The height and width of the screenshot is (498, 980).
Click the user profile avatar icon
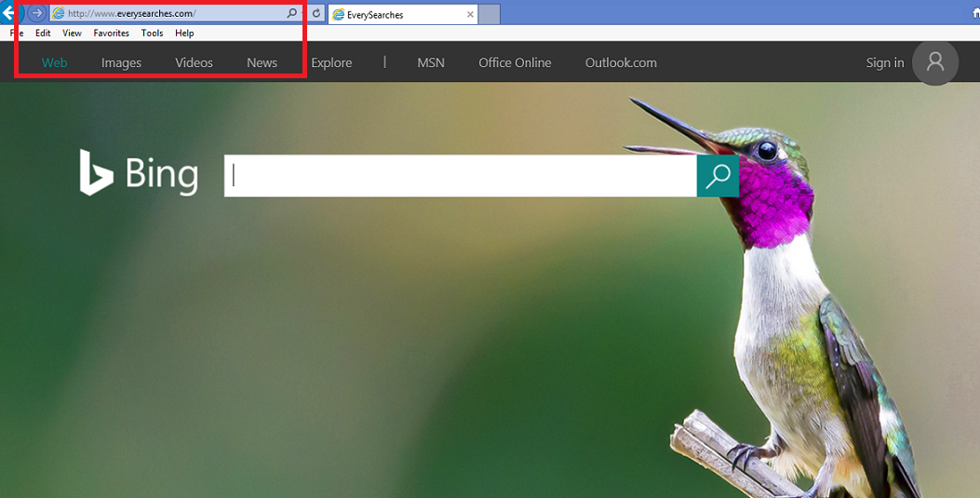pos(934,62)
